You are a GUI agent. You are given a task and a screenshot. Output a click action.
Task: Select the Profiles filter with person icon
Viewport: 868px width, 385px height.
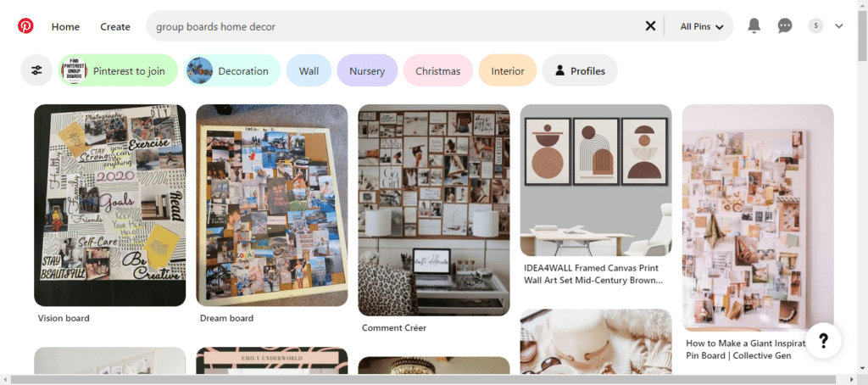point(580,70)
